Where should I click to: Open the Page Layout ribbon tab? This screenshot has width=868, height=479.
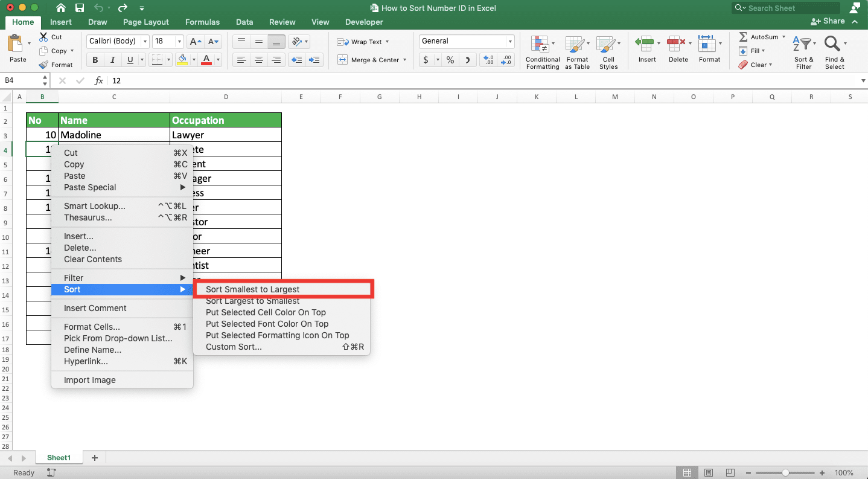point(145,22)
